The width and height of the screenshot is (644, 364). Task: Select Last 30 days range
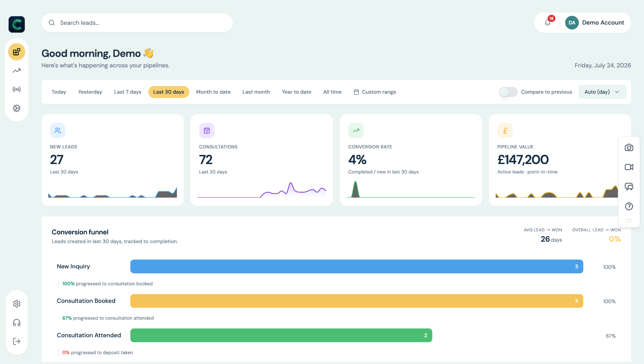tap(169, 92)
